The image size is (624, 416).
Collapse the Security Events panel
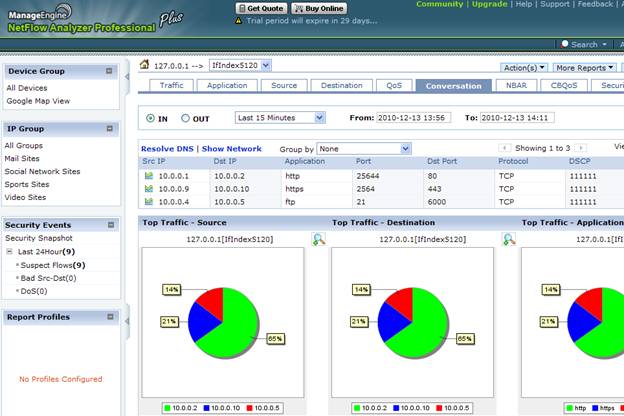pos(111,225)
